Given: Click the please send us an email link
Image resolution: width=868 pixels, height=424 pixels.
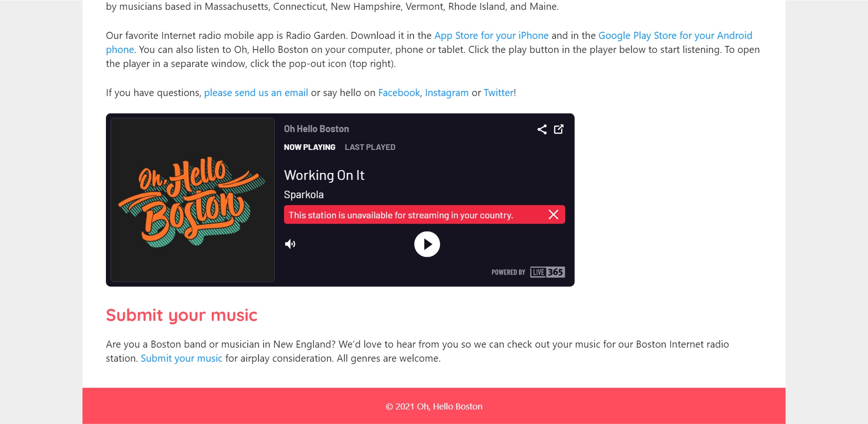Looking at the screenshot, I should coord(256,93).
